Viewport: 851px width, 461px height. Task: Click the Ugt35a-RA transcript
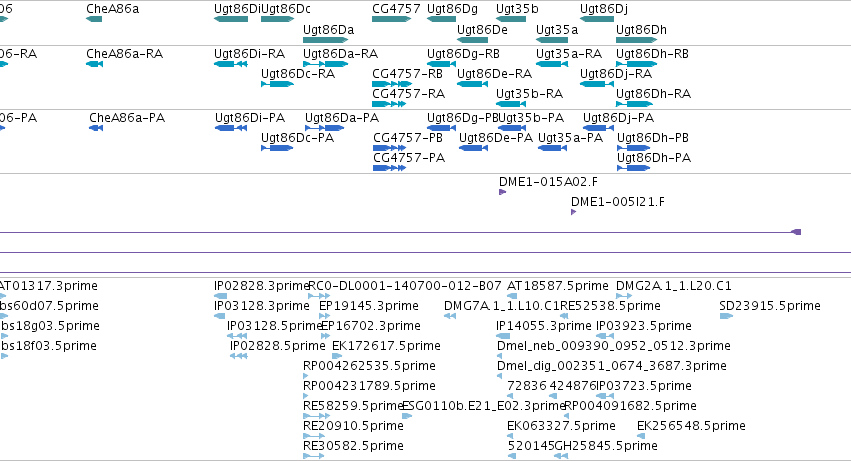pos(552,64)
